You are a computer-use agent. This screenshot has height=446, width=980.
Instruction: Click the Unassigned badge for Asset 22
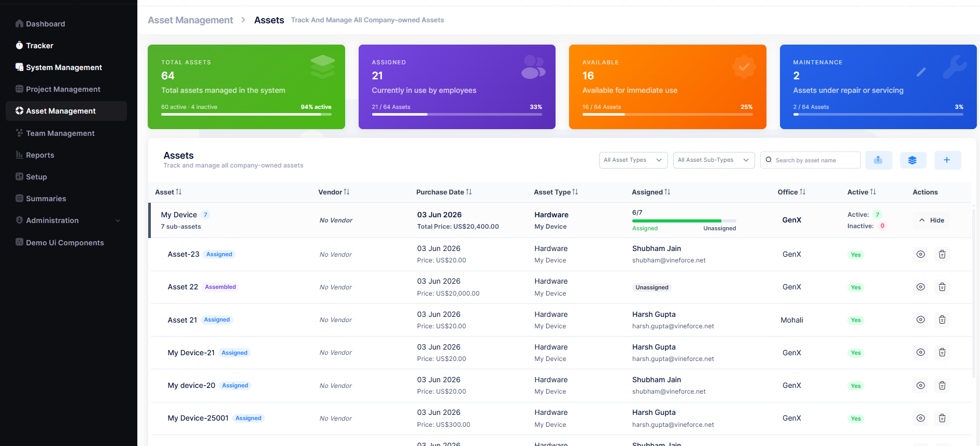(x=652, y=287)
